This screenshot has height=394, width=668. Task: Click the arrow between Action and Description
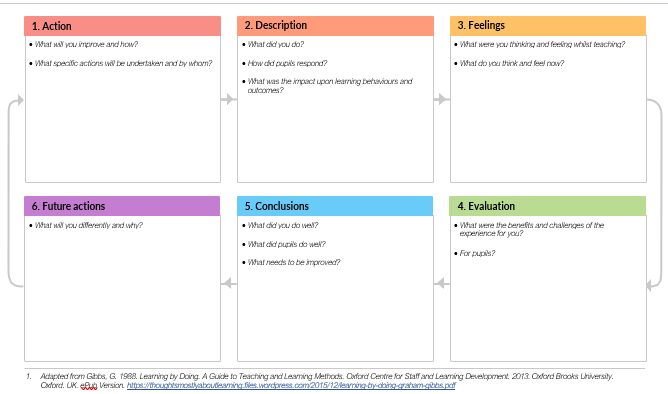229,99
